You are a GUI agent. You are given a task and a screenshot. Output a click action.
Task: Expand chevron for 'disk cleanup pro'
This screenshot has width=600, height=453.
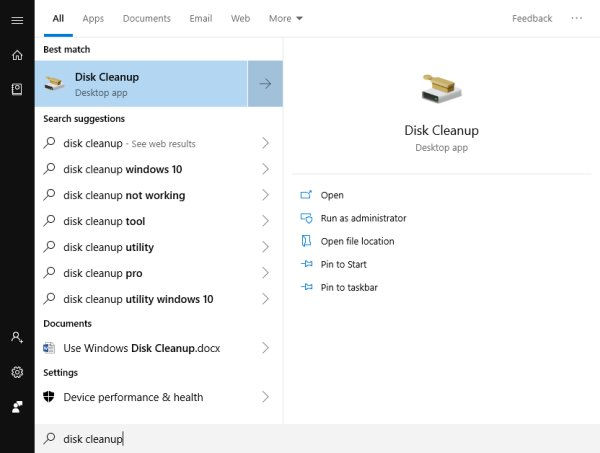(x=265, y=273)
